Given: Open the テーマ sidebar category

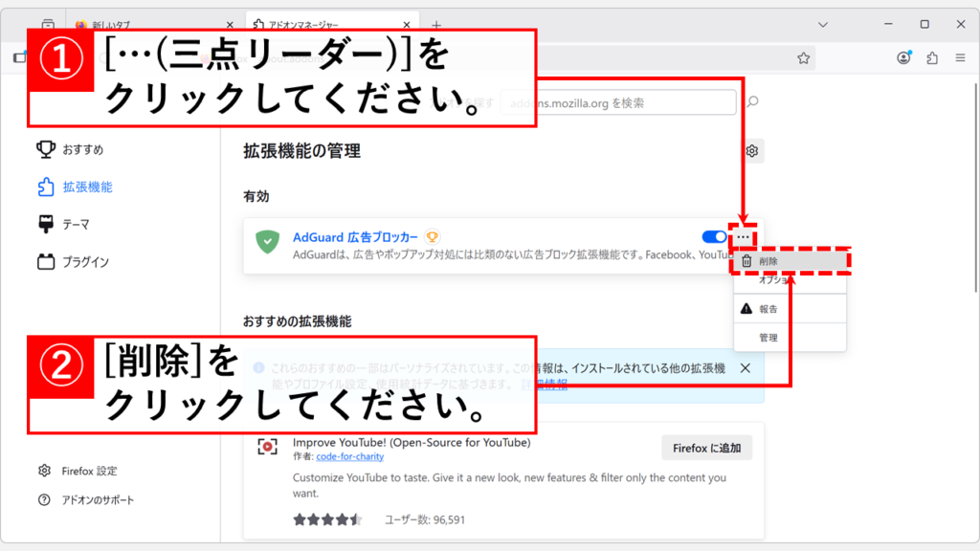Looking at the screenshot, I should point(64,224).
